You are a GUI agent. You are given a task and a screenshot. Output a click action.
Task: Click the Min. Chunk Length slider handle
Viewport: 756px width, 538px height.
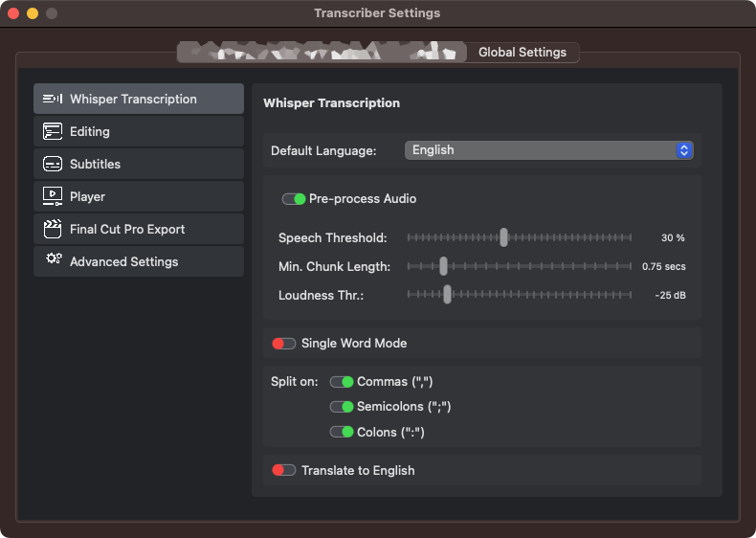tap(443, 266)
